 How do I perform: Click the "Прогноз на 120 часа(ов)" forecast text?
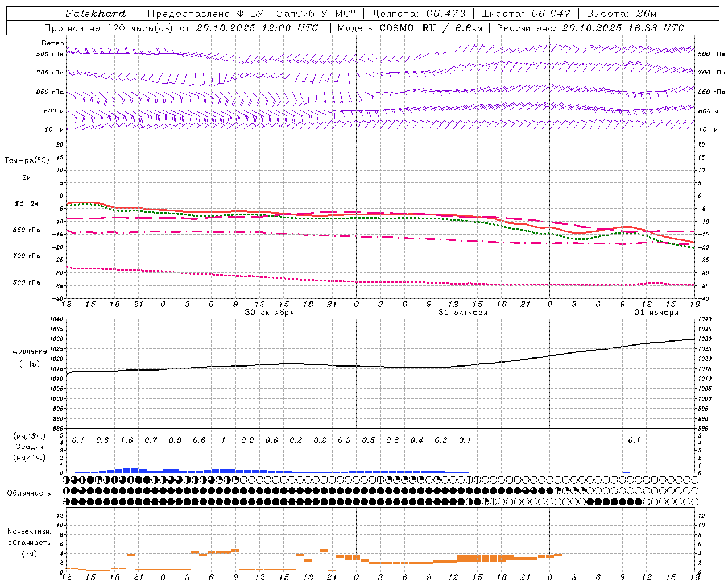pyautogui.click(x=110, y=28)
